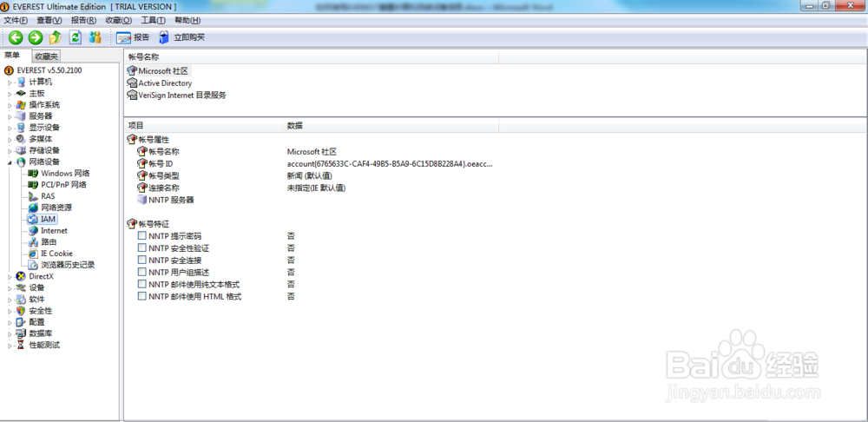Click the 网络设备 network icon in tree

[21, 162]
